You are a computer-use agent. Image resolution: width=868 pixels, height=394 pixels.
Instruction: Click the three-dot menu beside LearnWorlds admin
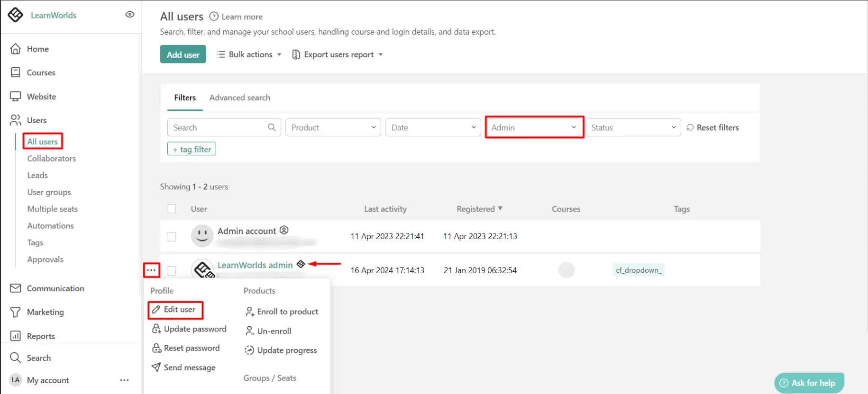point(151,270)
